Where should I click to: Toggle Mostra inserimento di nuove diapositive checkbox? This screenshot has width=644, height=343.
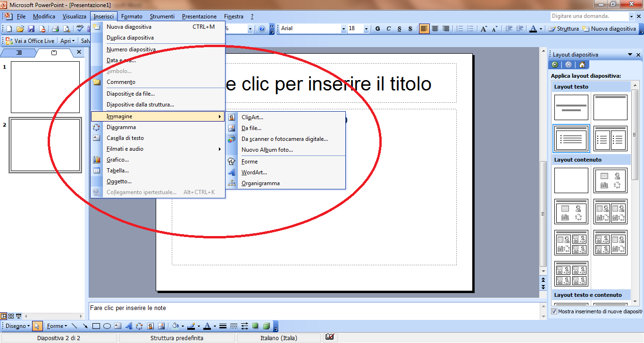pyautogui.click(x=554, y=312)
